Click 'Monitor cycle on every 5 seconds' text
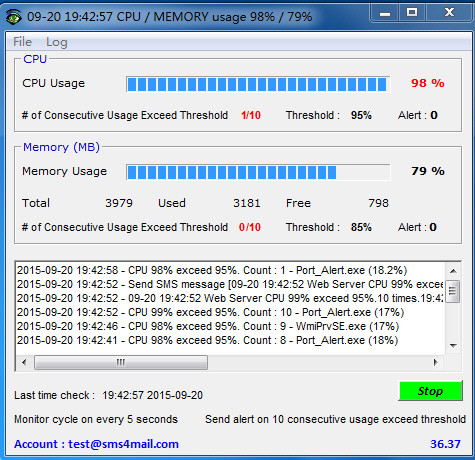This screenshot has width=475, height=460. [x=96, y=419]
